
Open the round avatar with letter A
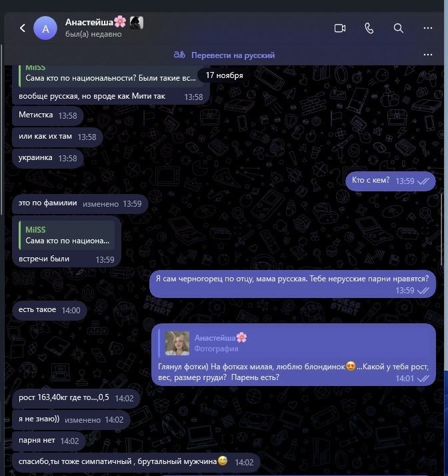(x=45, y=28)
